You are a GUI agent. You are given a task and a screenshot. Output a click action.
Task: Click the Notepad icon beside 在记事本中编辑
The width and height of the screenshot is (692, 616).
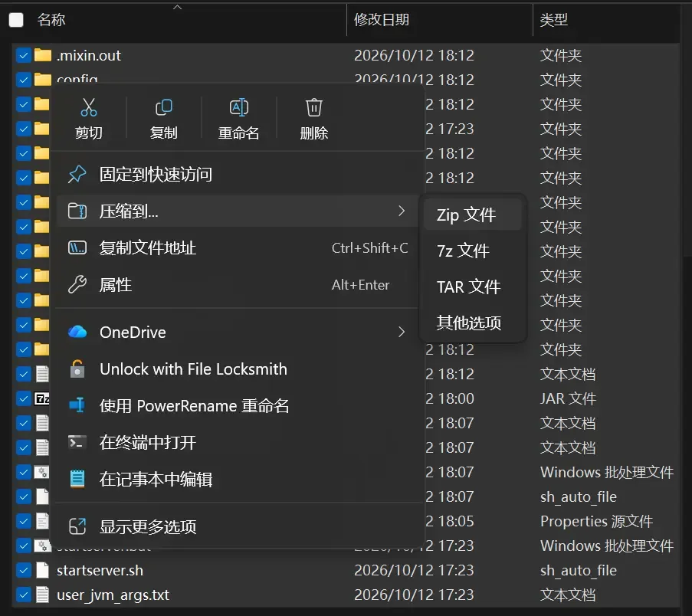(77, 479)
